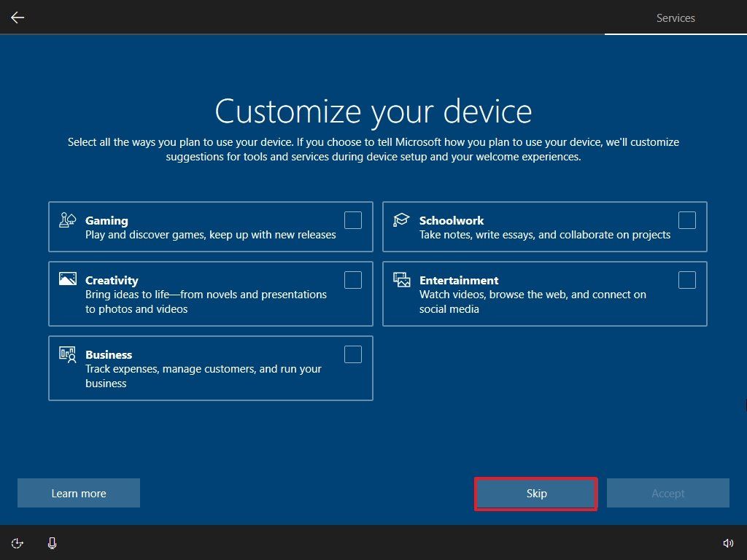Click the back arrow at top left

tap(17, 17)
